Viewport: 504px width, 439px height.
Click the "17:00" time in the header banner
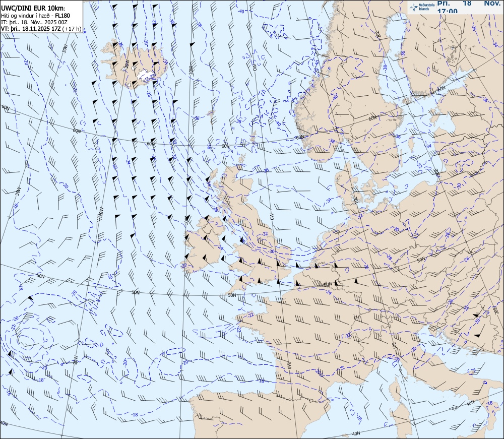(447, 11)
